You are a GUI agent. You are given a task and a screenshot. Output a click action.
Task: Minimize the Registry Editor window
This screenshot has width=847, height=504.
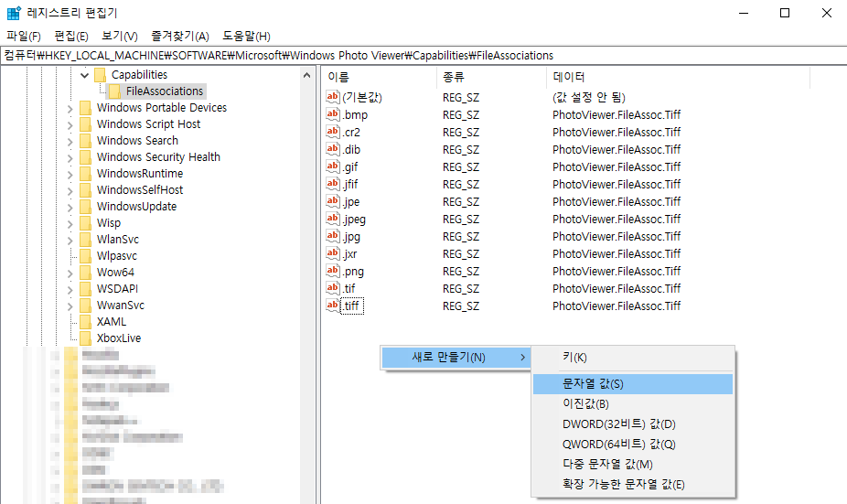tap(744, 13)
